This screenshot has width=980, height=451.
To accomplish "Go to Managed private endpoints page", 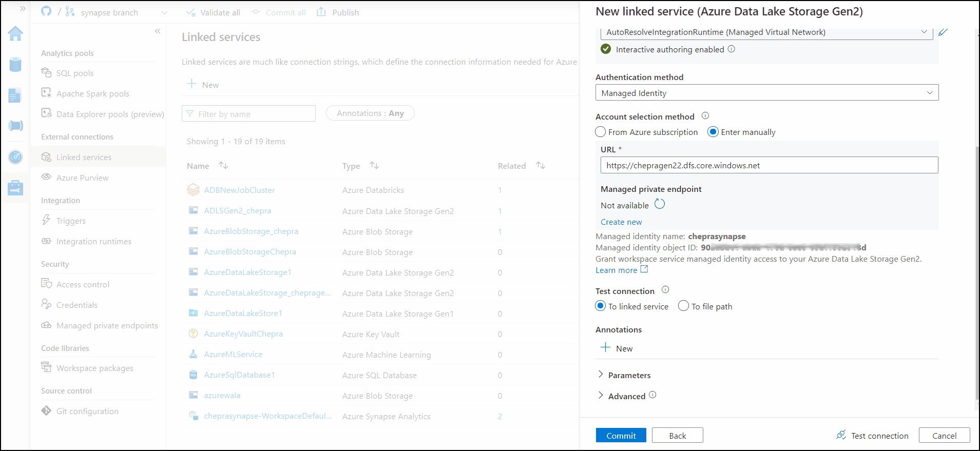I will pos(107,326).
